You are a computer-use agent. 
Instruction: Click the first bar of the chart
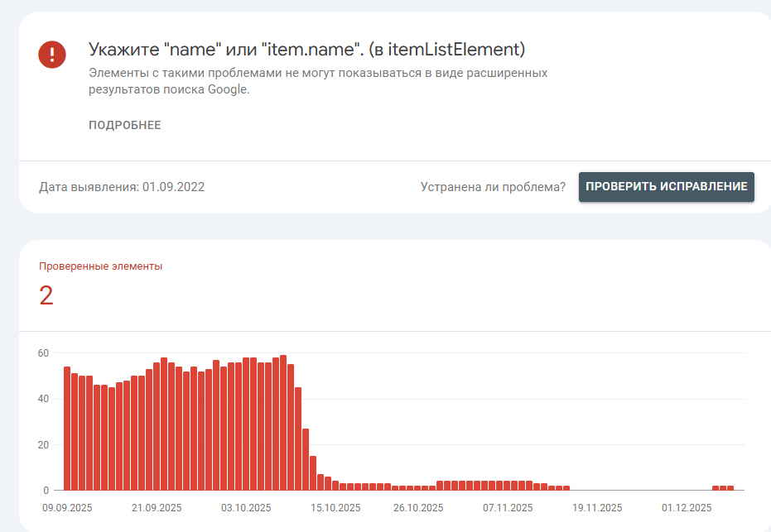tap(67, 429)
